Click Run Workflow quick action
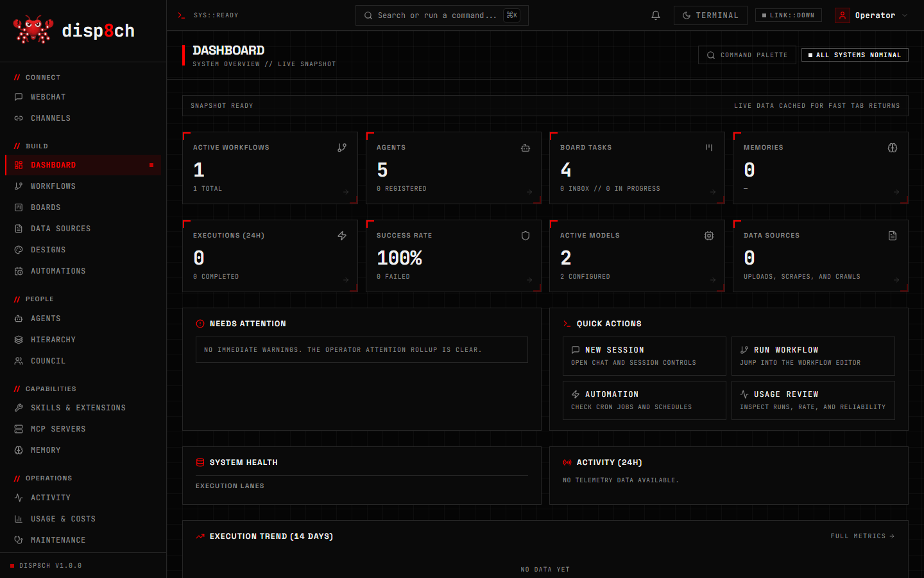 [x=813, y=356]
